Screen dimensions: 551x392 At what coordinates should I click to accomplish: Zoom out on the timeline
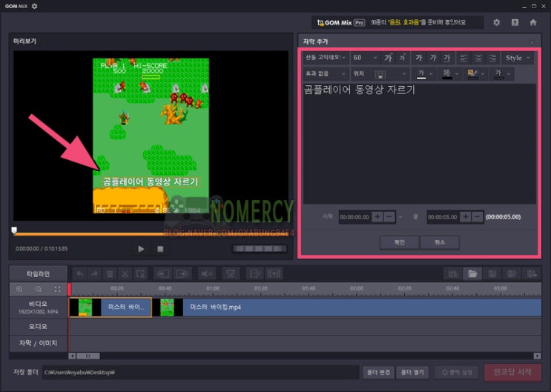pos(39,289)
